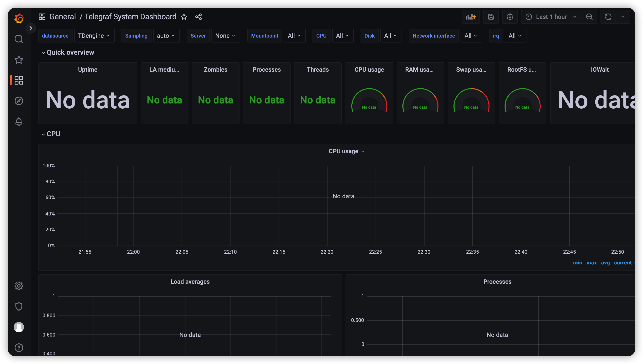Image resolution: width=643 pixels, height=364 pixels.
Task: Open the auto-refresh interval dropdown
Action: pyautogui.click(x=623, y=17)
